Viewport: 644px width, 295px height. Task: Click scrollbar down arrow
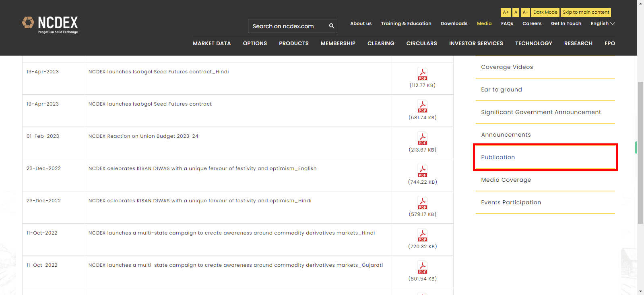640,291
